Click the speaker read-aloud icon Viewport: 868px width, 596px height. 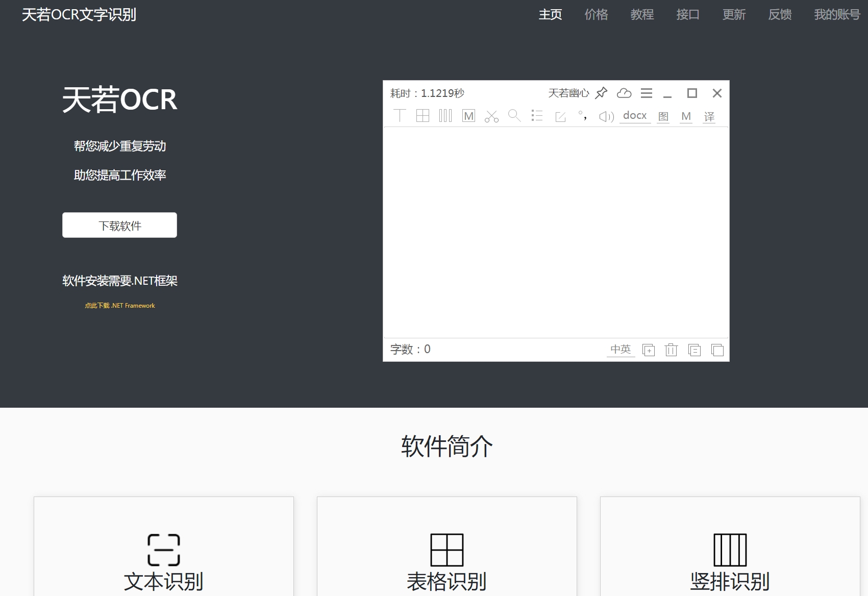(606, 117)
